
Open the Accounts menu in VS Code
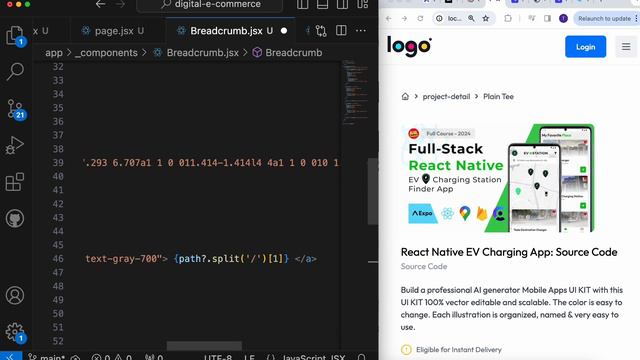tap(15, 295)
